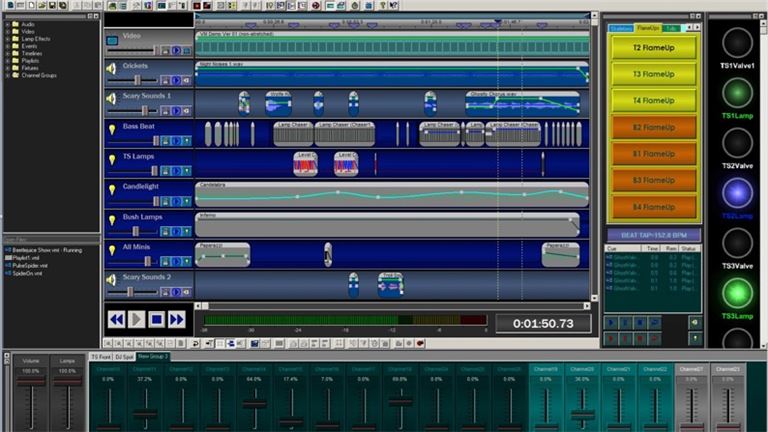Expand the Lamp Effects tree node
This screenshot has width=768, height=432.
click(8, 38)
